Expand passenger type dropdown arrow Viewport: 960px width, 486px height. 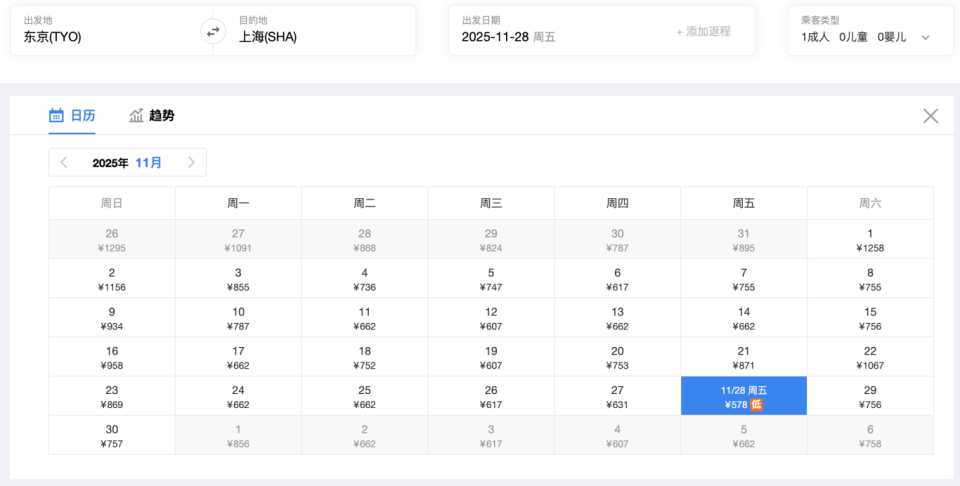pos(925,38)
